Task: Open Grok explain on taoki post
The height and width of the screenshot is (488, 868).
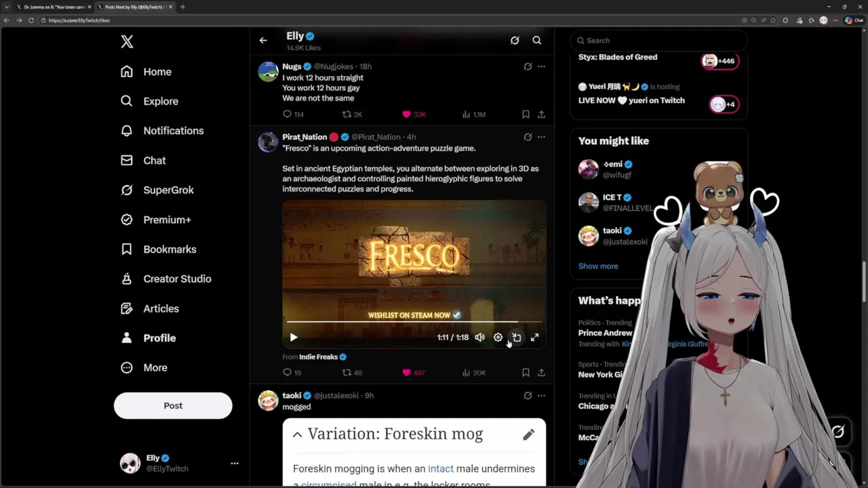Action: pos(528,396)
